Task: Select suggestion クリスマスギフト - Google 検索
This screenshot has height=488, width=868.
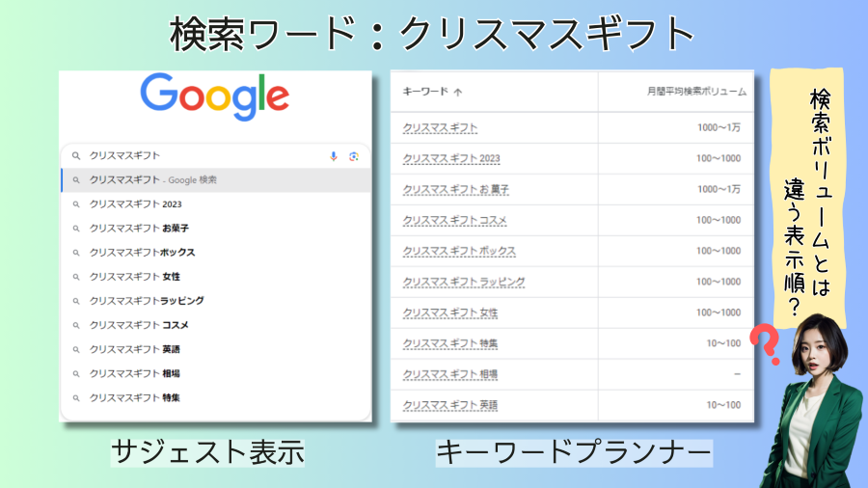Action: (x=216, y=179)
